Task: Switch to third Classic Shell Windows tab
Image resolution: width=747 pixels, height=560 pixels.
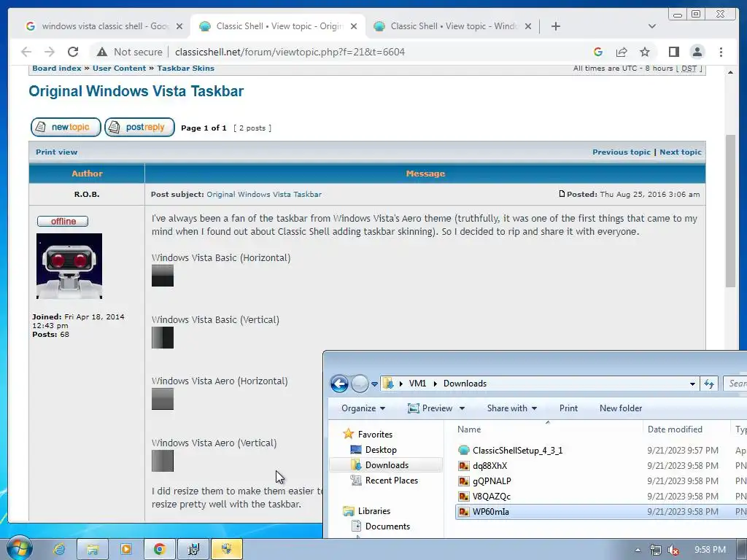Action: pyautogui.click(x=452, y=26)
